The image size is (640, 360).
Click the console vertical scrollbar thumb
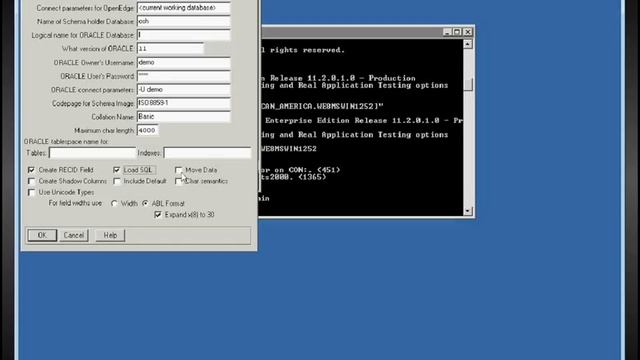pyautogui.click(x=468, y=84)
